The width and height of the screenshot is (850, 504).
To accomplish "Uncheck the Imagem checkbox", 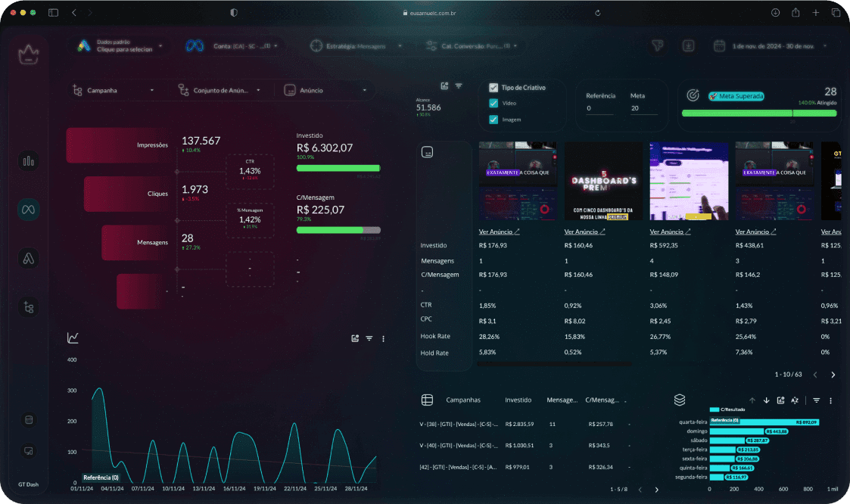I will (x=493, y=120).
